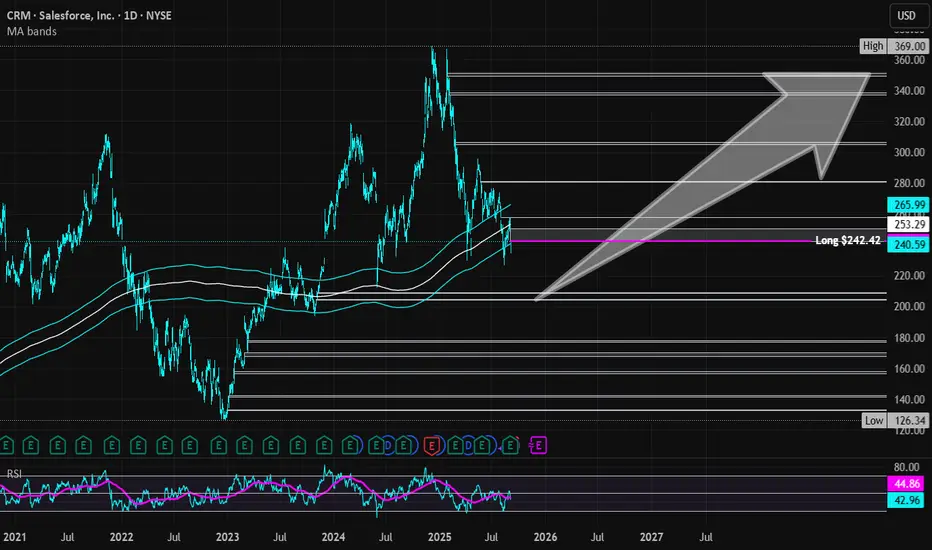The height and width of the screenshot is (550, 932).
Task: Select the earnings marker near July 2025
Action: tap(483, 445)
